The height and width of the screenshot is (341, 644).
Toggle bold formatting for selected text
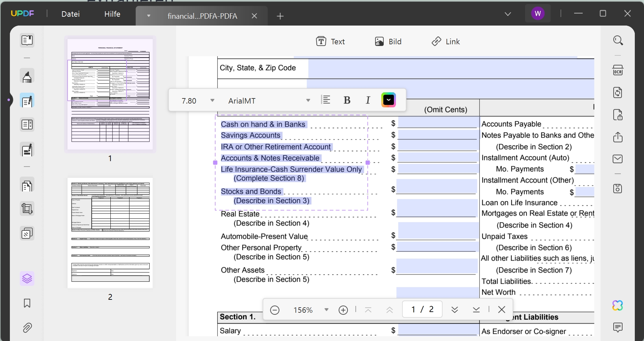(x=347, y=100)
